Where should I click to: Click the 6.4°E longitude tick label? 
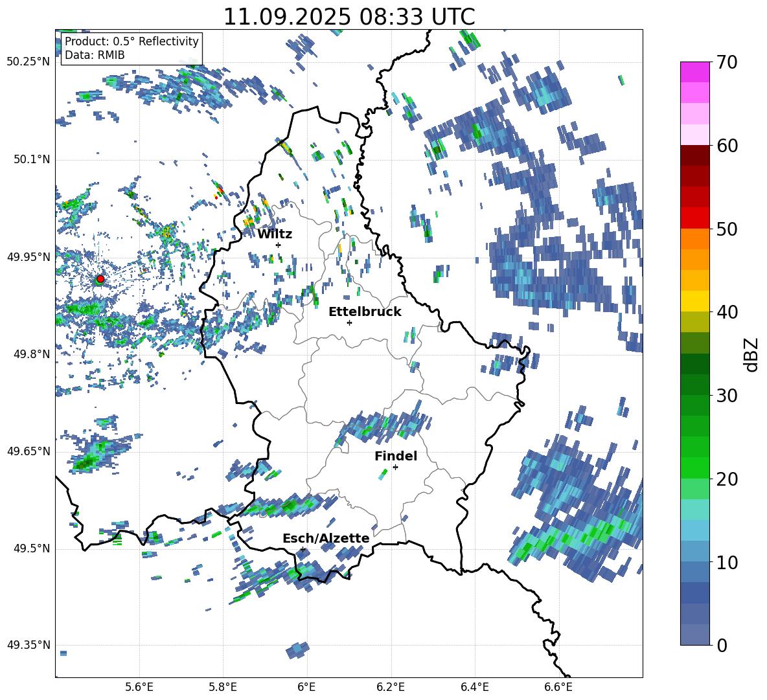point(474,687)
